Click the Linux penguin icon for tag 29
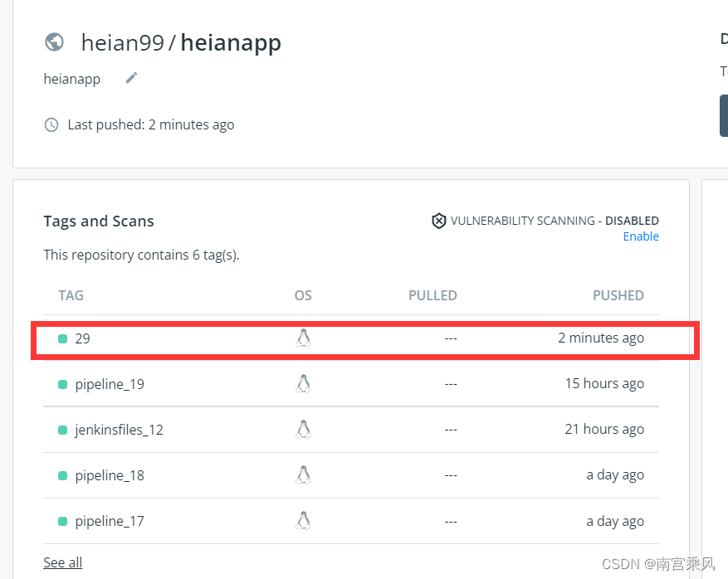The image size is (728, 579). (303, 338)
